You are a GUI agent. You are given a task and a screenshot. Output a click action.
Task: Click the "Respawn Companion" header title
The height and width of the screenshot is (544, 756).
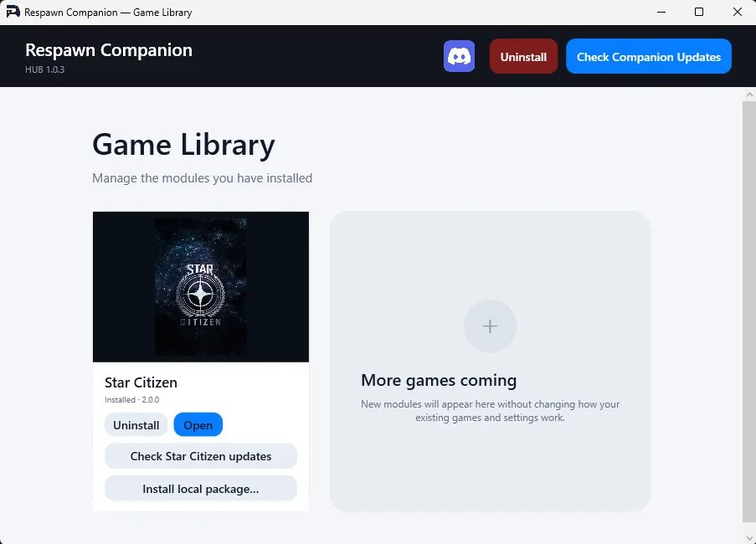pyautogui.click(x=109, y=50)
